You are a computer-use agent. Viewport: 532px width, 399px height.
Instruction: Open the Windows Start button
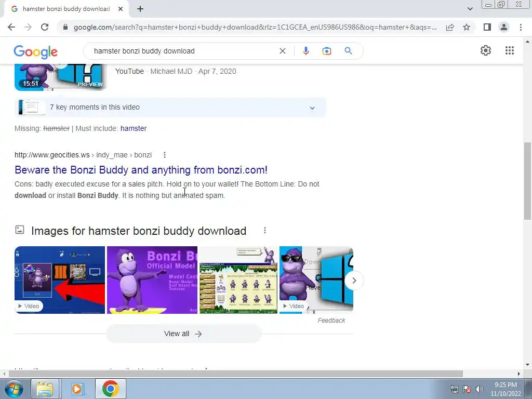pos(14,389)
